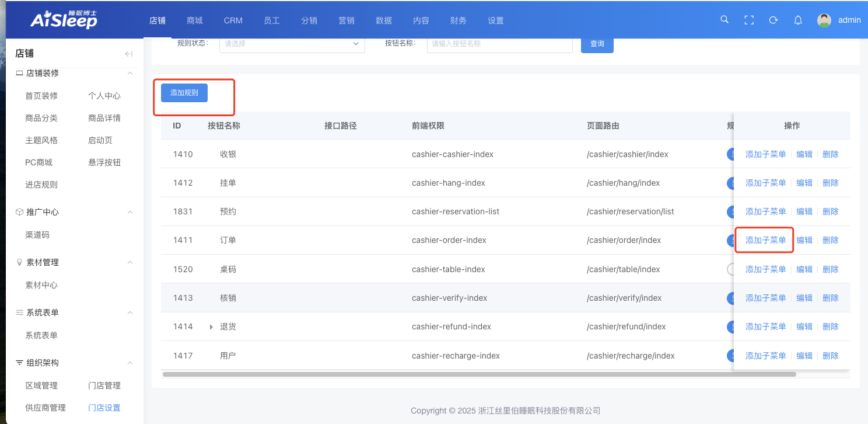The height and width of the screenshot is (424, 868).
Task: Click the cashier-hang-index permission cell
Action: click(x=449, y=183)
